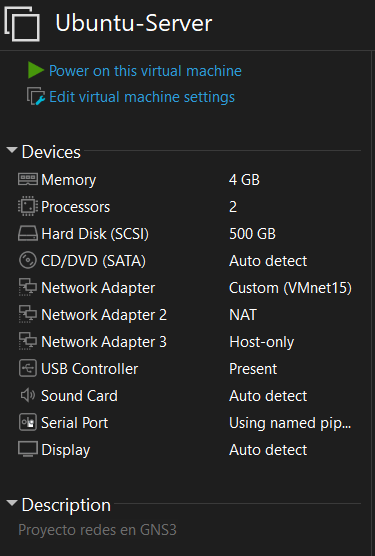
Task: Select the CD/DVD (SATA) label
Action: 93,261
